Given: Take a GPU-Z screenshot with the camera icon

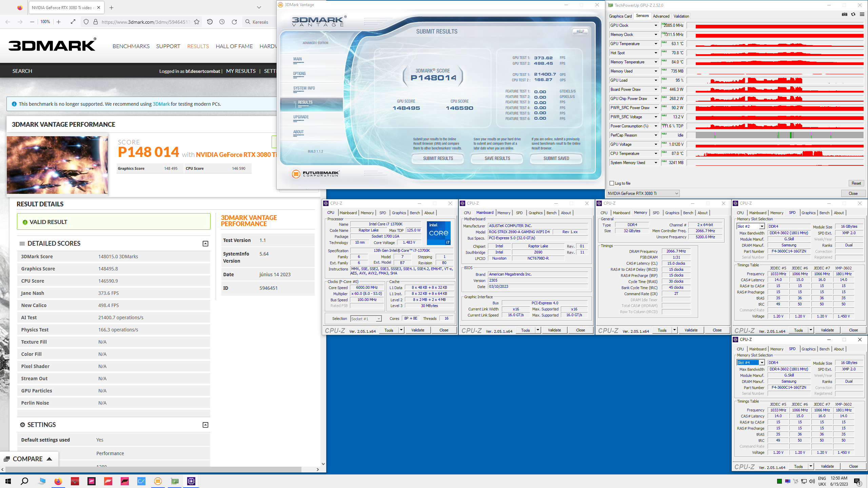Looking at the screenshot, I should [845, 15].
